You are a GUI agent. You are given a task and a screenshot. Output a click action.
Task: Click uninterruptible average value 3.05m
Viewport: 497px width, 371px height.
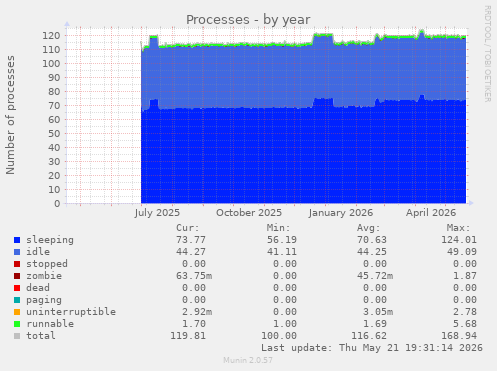pyautogui.click(x=378, y=312)
